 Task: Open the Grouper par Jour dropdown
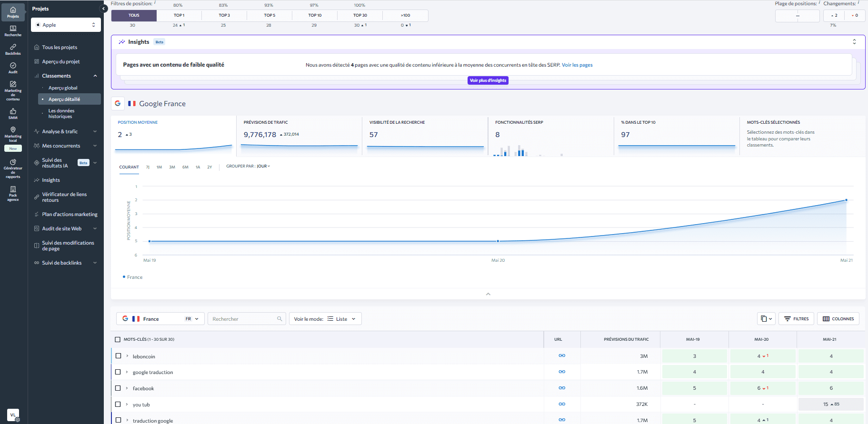click(x=263, y=166)
